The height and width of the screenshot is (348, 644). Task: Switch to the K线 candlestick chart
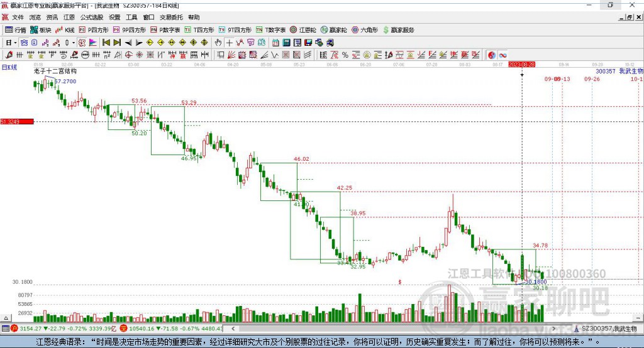tap(65, 30)
